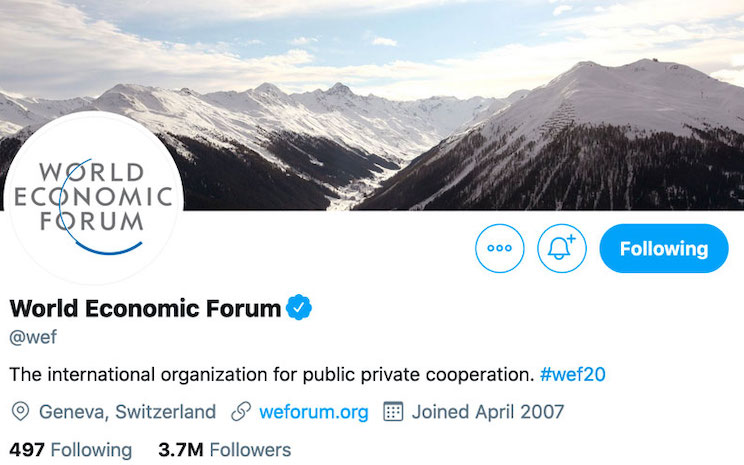View the 497 Following list

point(70,450)
